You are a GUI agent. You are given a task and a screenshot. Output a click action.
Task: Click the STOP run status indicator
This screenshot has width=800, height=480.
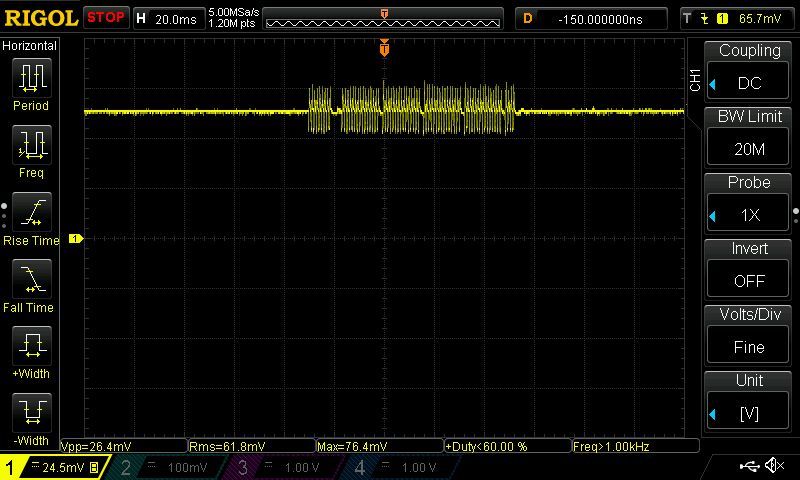[x=106, y=18]
